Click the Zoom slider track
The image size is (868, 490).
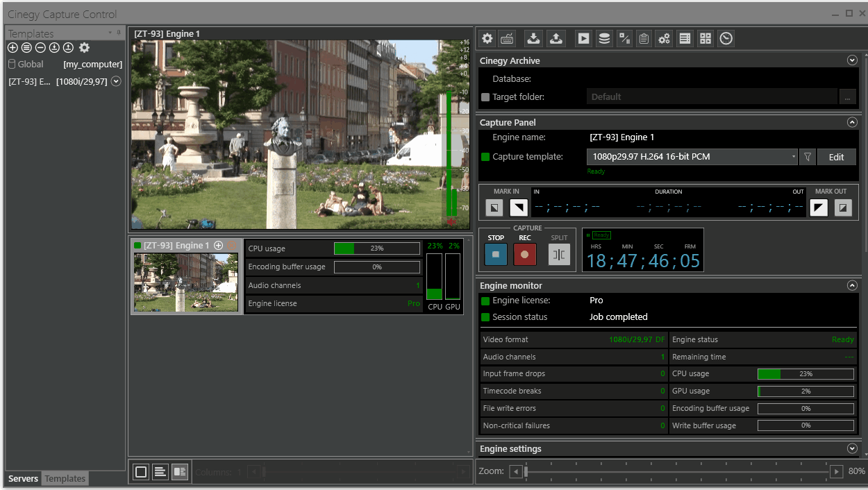(x=677, y=472)
